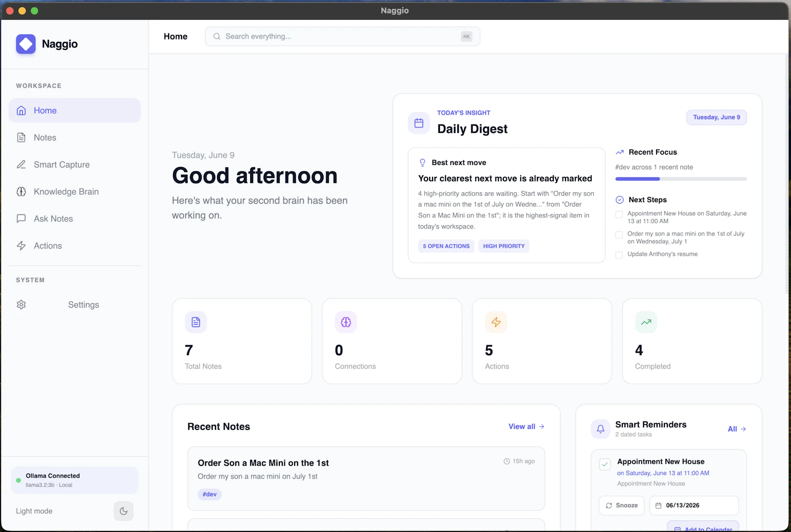Click on Saturday, June 13 reminder date
791x532 pixels.
point(663,473)
